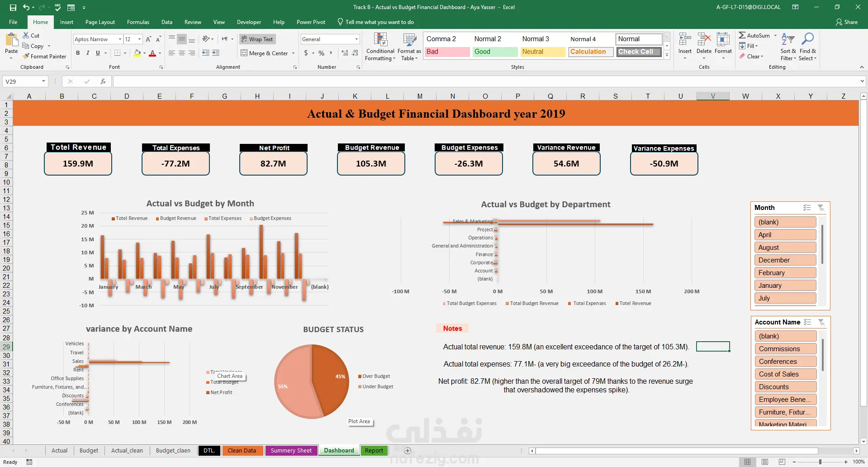The width and height of the screenshot is (868, 467).
Task: Open Conditional Formatting icon in ribbon
Action: (380, 40)
